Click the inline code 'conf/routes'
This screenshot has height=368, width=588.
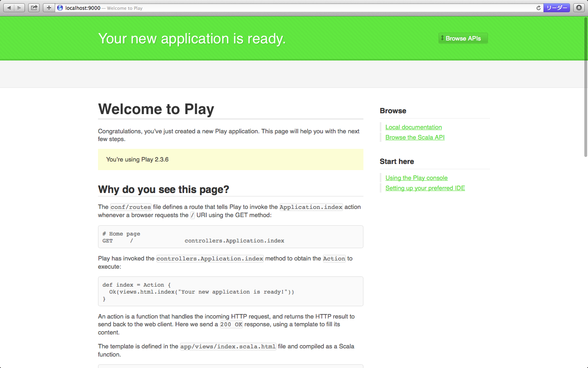(131, 207)
